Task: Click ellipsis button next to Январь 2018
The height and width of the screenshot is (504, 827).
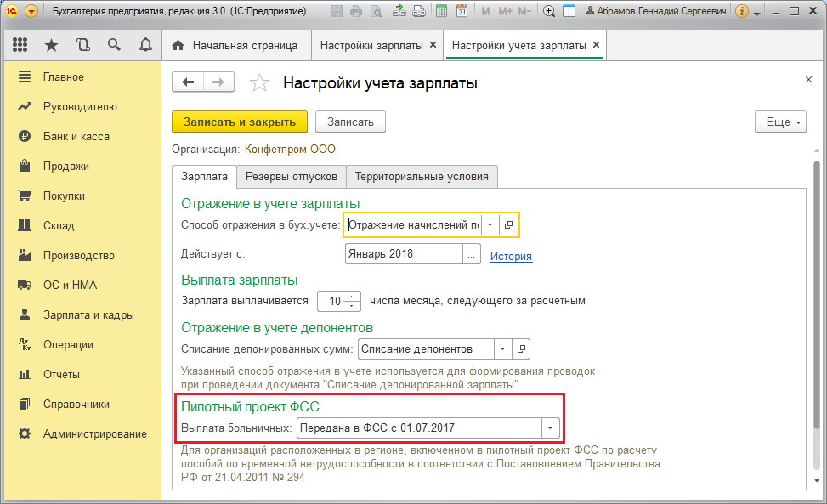Action: pyautogui.click(x=472, y=253)
